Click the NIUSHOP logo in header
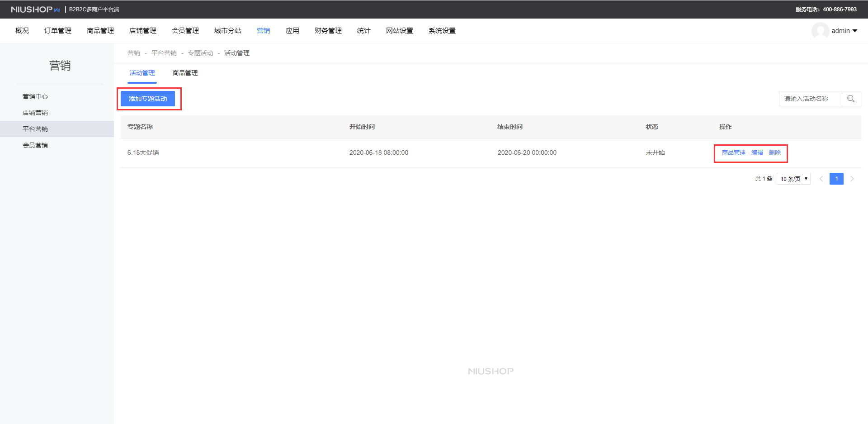This screenshot has height=424, width=868. coord(35,10)
